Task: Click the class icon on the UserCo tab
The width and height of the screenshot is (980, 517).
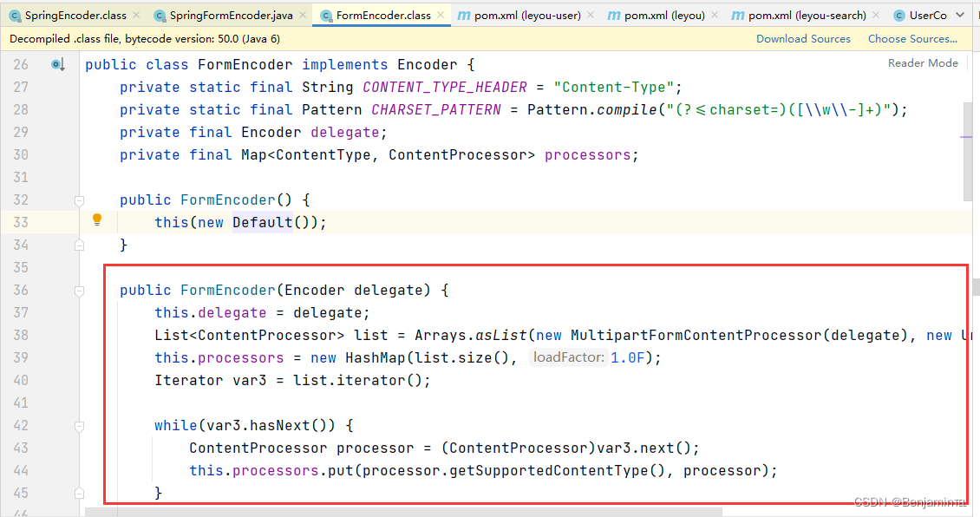Action: click(x=898, y=15)
